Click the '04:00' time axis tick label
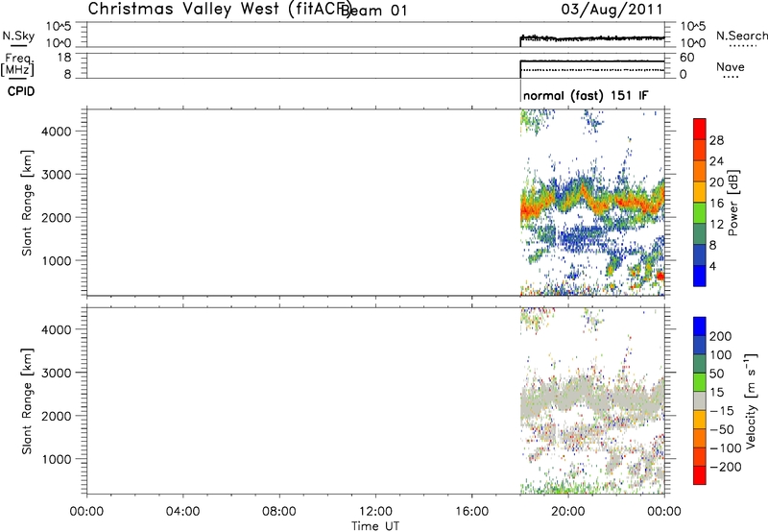 [183, 512]
